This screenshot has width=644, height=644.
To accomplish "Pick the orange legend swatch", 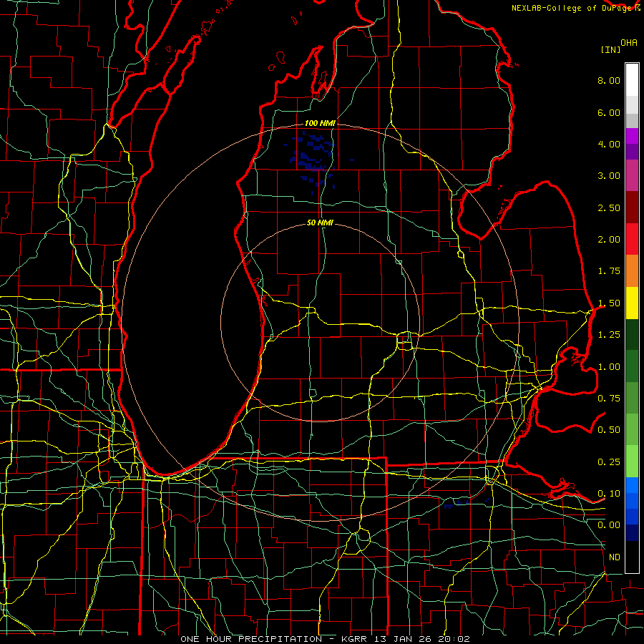I will point(632,271).
